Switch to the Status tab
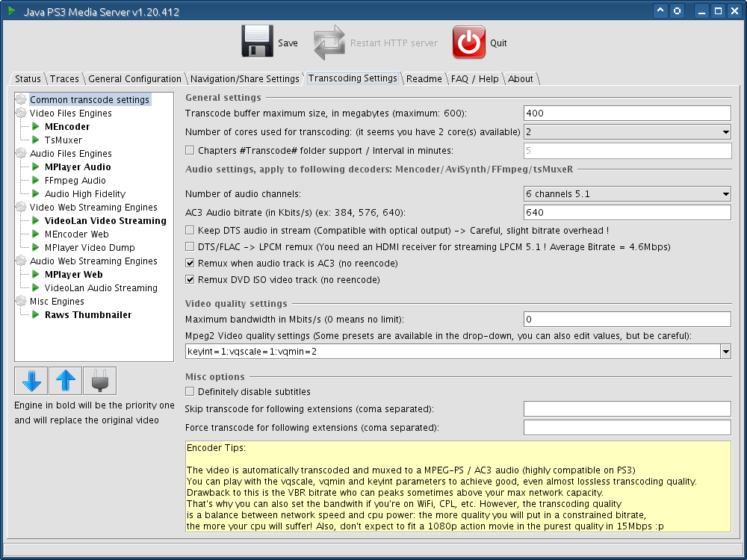The width and height of the screenshot is (747, 560). point(28,79)
